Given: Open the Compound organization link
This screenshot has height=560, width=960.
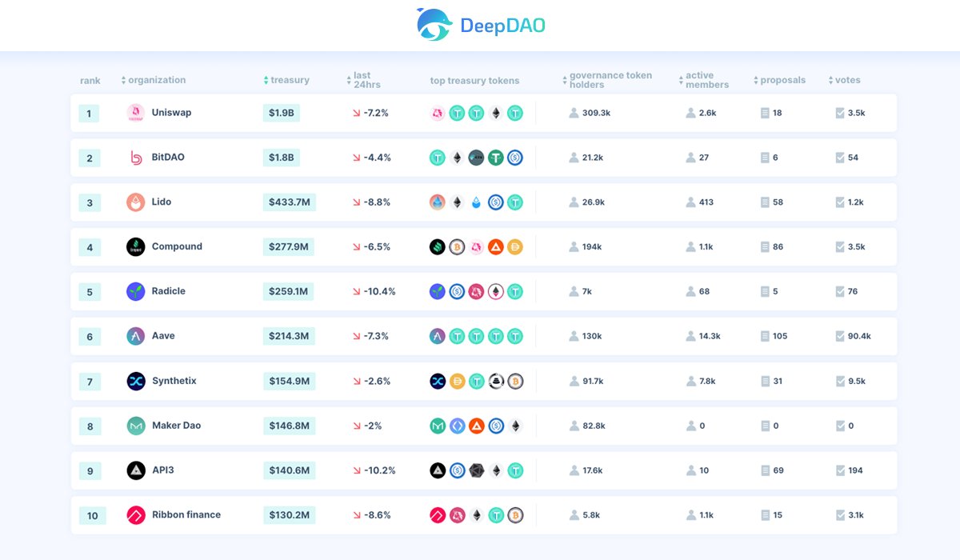Looking at the screenshot, I should (x=177, y=246).
